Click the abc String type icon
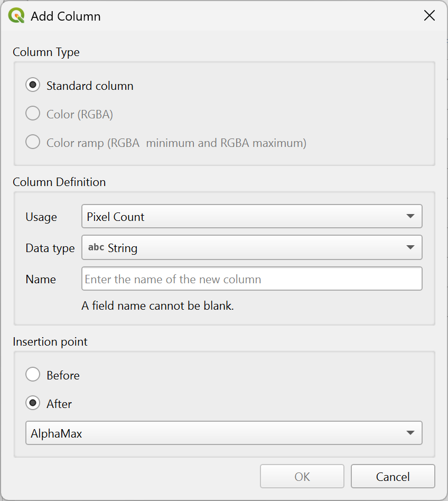The height and width of the screenshot is (501, 448). tap(96, 247)
